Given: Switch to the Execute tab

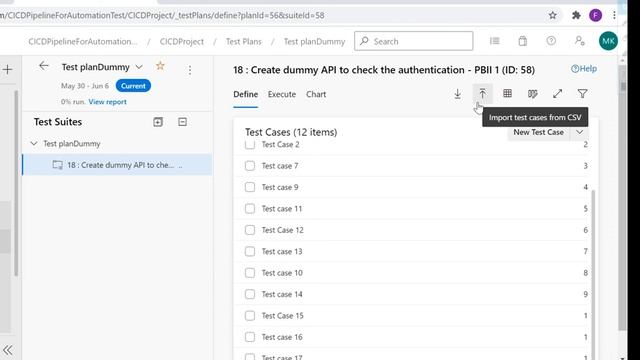Looking at the screenshot, I should 282,94.
